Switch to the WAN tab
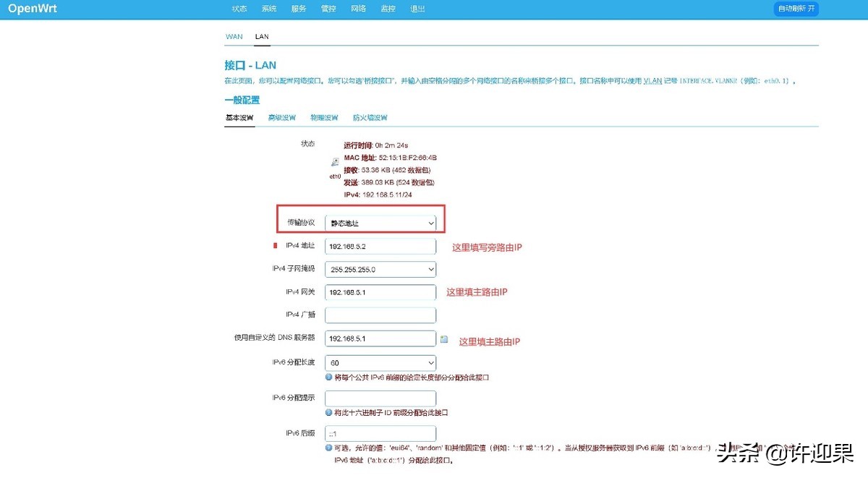Screen dimensions: 868x478 234,36
